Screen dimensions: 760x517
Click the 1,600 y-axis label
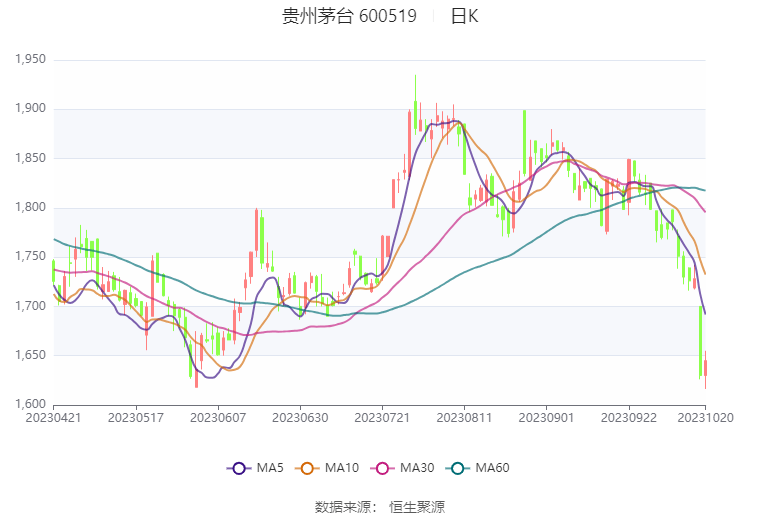(30, 404)
